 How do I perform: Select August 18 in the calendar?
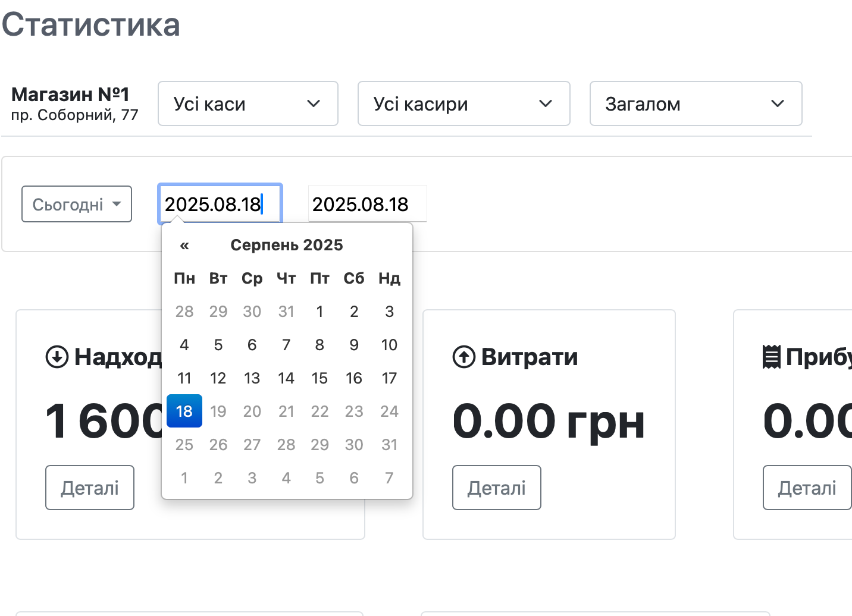click(184, 411)
